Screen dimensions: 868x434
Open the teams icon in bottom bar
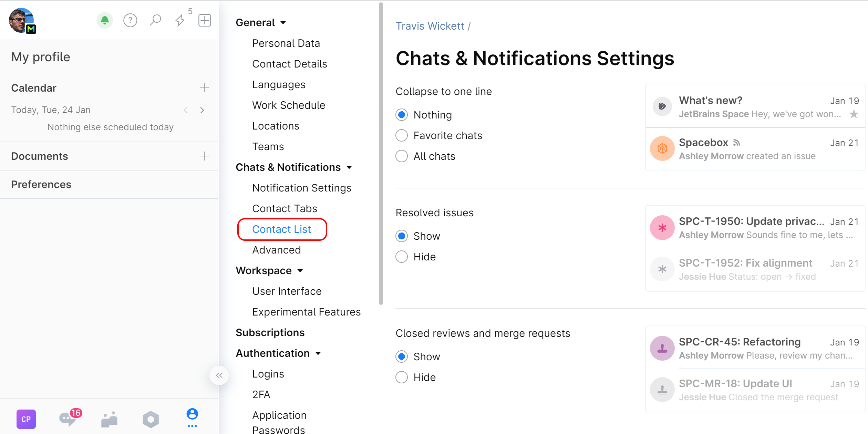pos(109,419)
